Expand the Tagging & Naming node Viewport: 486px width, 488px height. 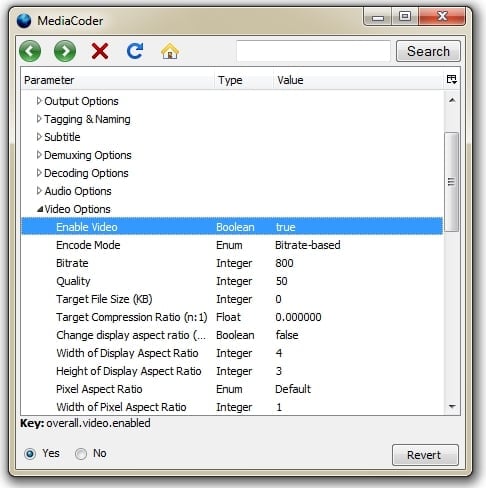point(39,119)
